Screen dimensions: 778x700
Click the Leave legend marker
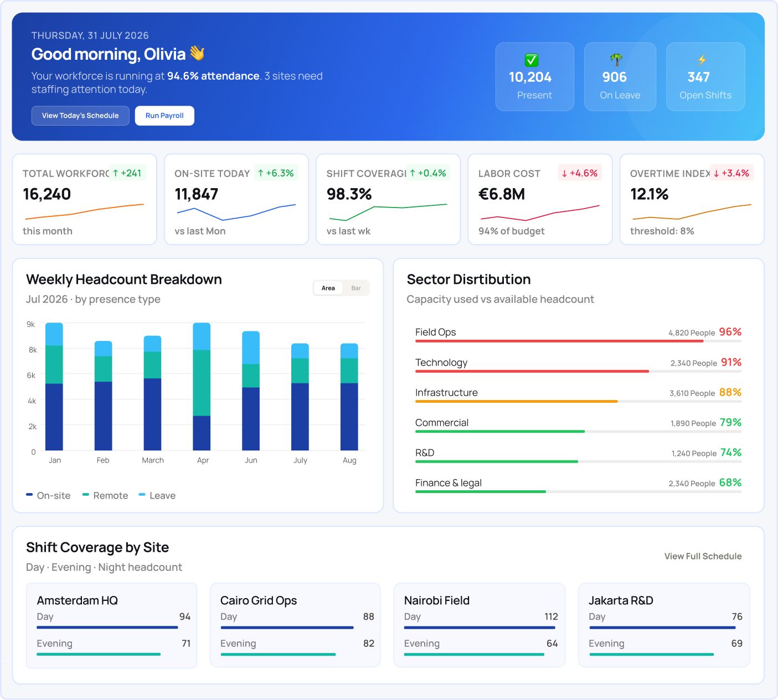142,495
